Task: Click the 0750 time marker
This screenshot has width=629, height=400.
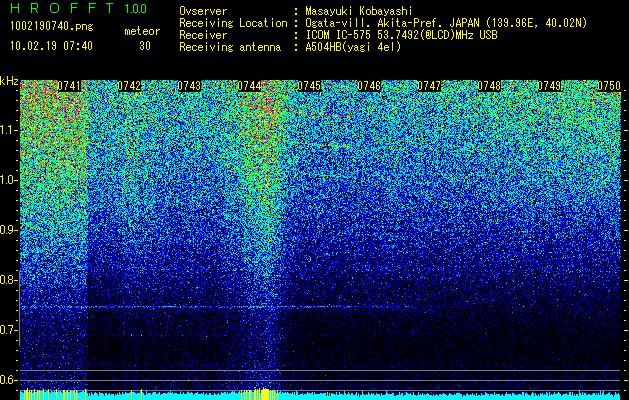Action: [x=609, y=86]
